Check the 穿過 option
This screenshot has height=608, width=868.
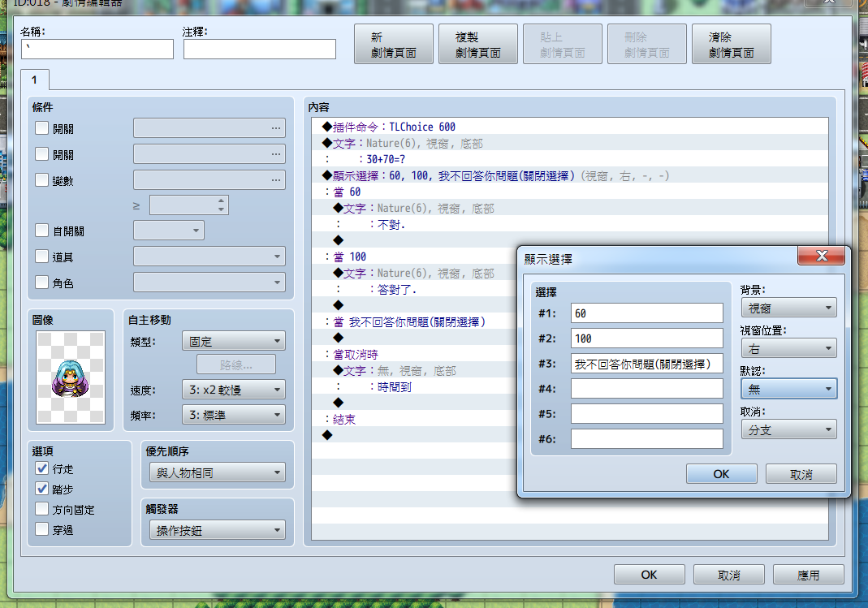pos(41,529)
